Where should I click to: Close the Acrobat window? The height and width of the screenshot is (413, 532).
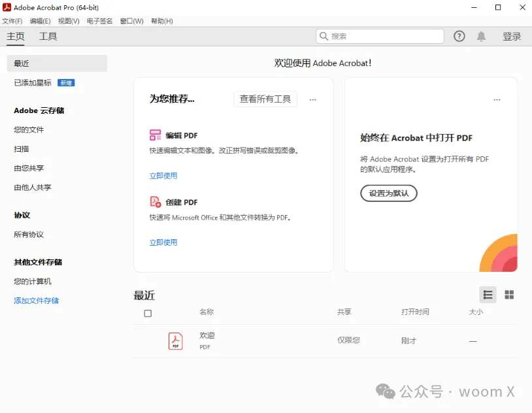click(x=522, y=7)
